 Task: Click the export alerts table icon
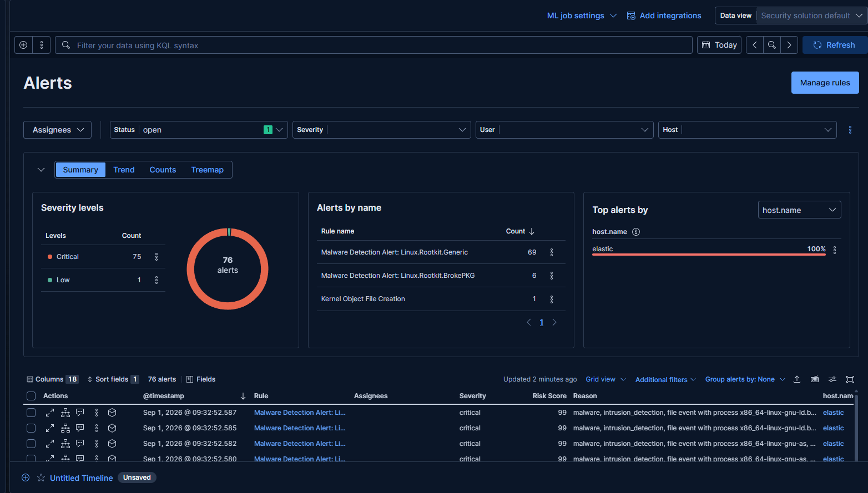[797, 379]
